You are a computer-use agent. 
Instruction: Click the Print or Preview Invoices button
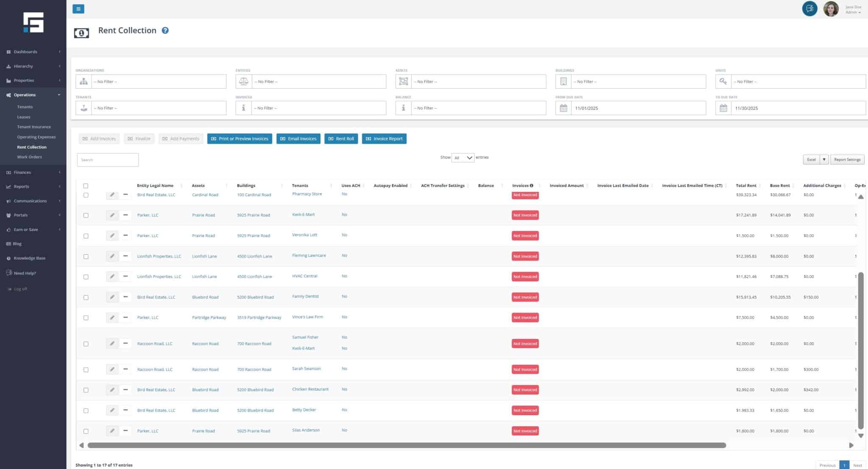point(239,139)
